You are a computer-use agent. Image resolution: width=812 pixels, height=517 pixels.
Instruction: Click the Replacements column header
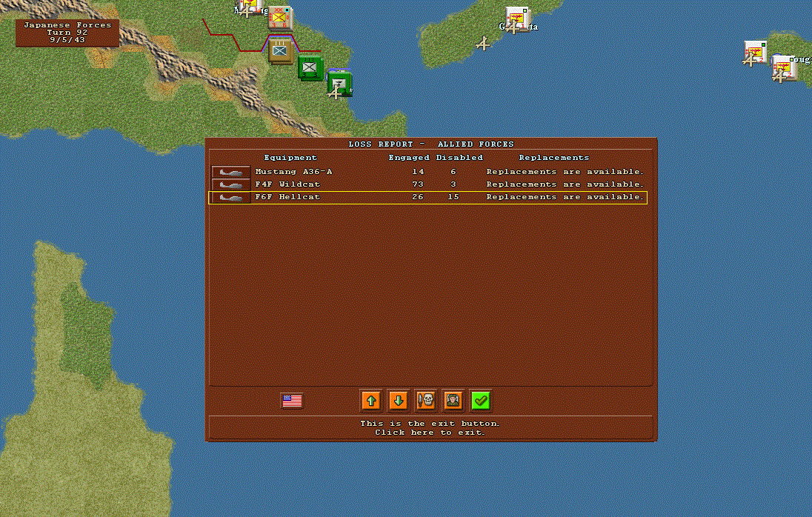point(554,158)
